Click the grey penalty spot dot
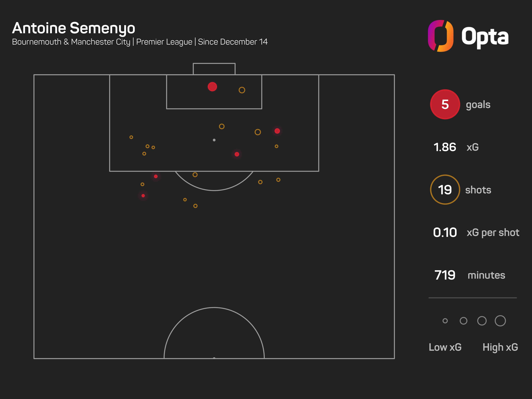The height and width of the screenshot is (399, 532). point(214,140)
